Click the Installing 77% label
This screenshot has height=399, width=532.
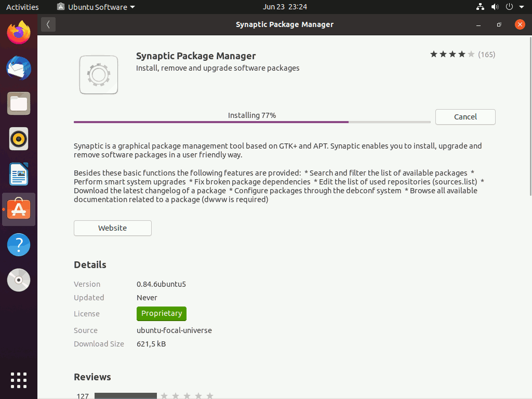tap(252, 115)
